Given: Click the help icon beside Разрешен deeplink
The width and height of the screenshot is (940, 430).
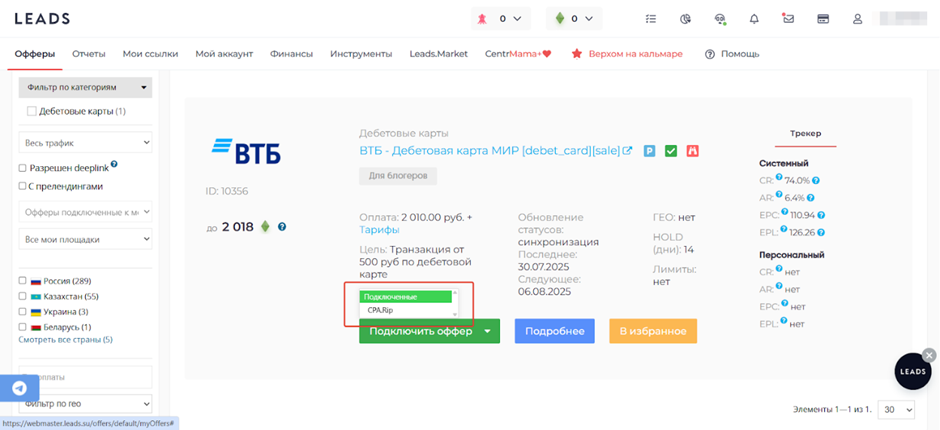Looking at the screenshot, I should pyautogui.click(x=114, y=164).
